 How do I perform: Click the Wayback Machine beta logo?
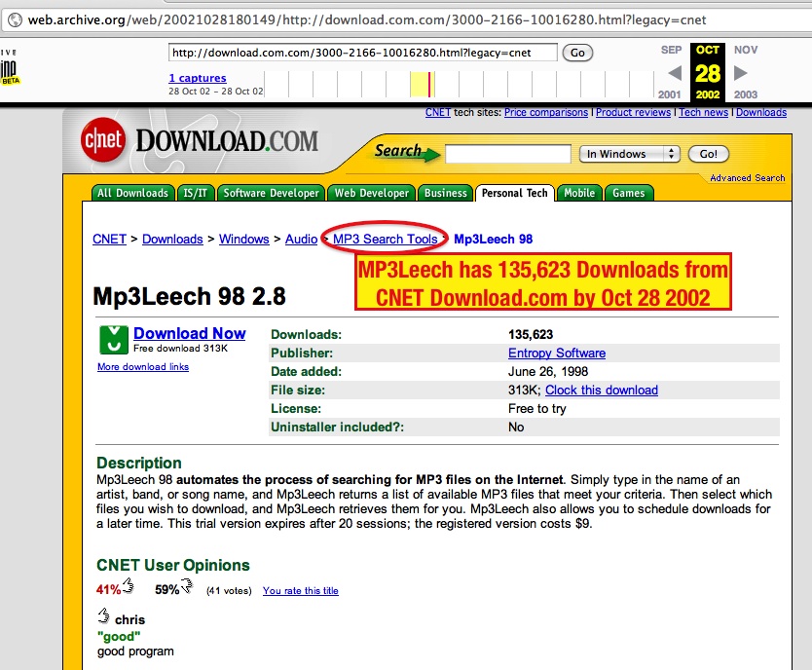(x=10, y=68)
